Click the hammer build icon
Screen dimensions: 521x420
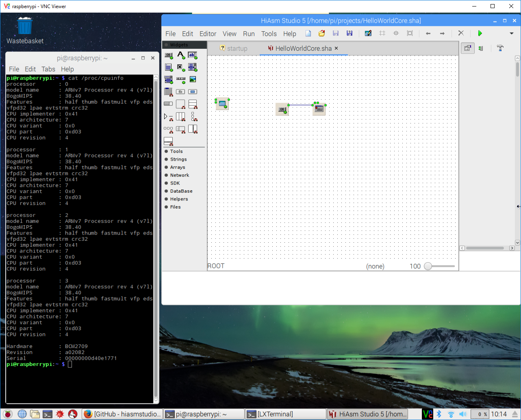click(500, 48)
